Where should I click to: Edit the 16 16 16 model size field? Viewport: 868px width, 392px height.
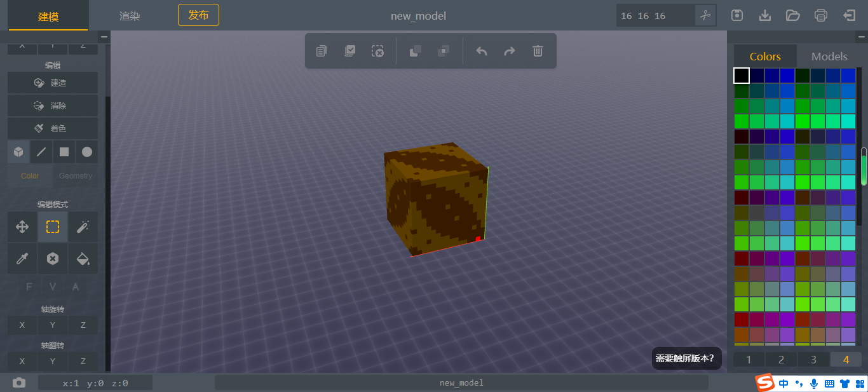click(655, 15)
